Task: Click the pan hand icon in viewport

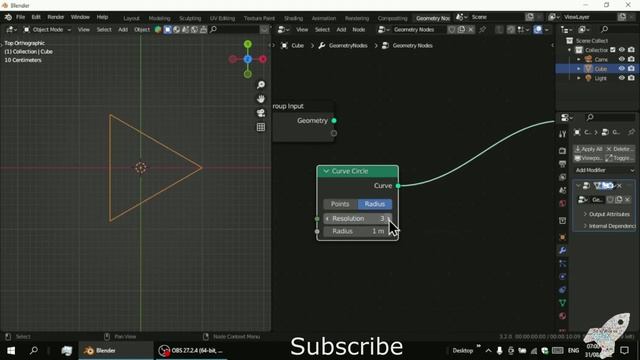Action: (x=261, y=99)
